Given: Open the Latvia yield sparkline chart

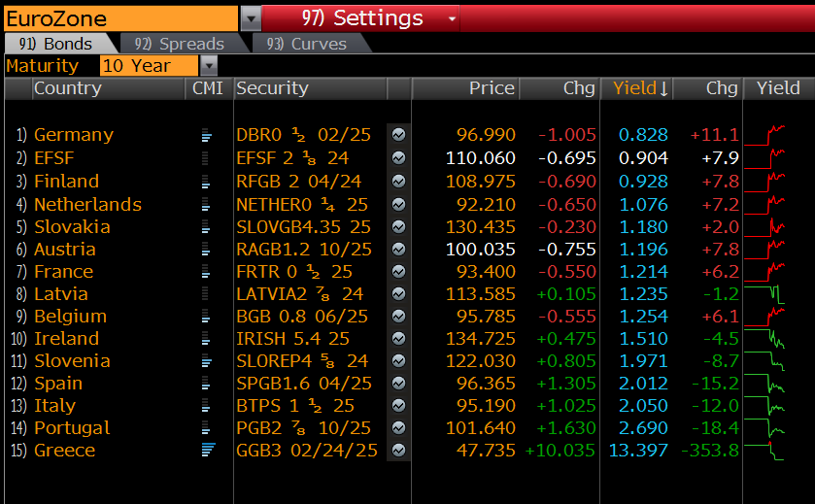Looking at the screenshot, I should 764,294.
